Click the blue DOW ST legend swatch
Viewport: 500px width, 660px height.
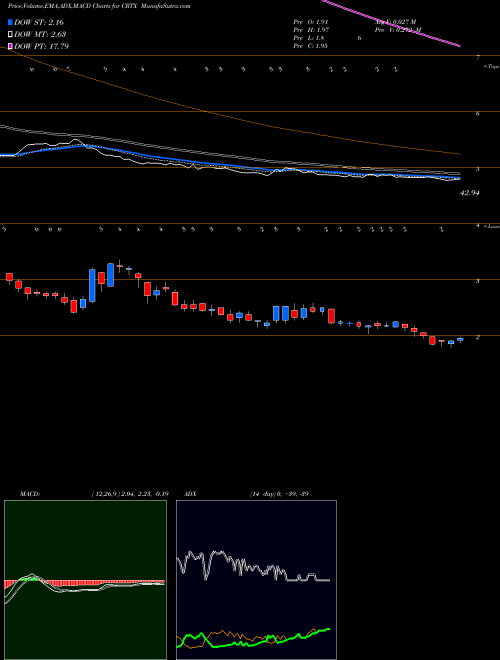coord(10,22)
